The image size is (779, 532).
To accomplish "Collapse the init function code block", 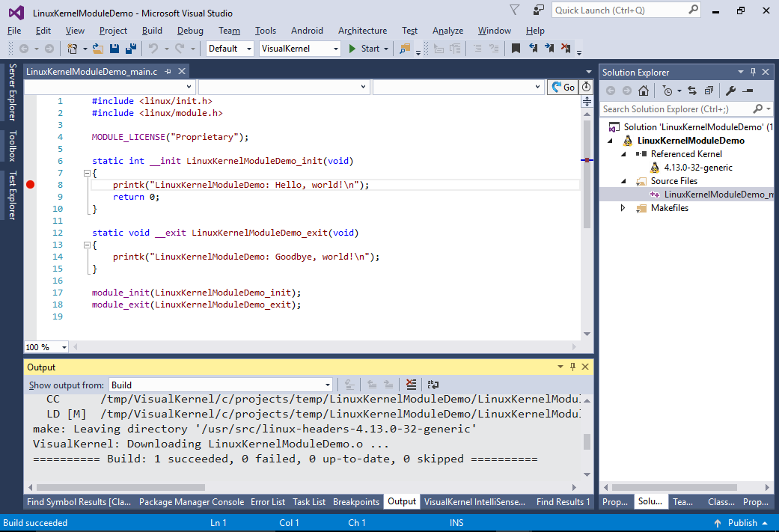I will [87, 173].
